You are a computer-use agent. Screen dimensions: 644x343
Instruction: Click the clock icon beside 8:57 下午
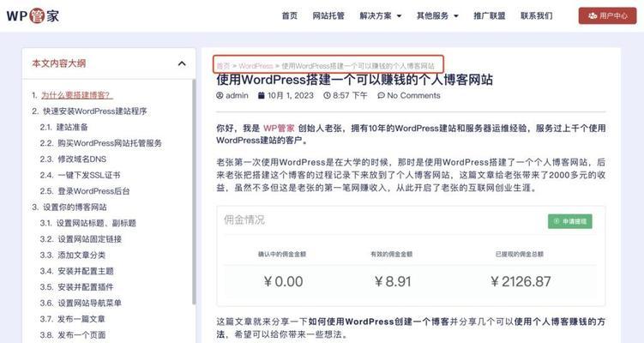327,95
